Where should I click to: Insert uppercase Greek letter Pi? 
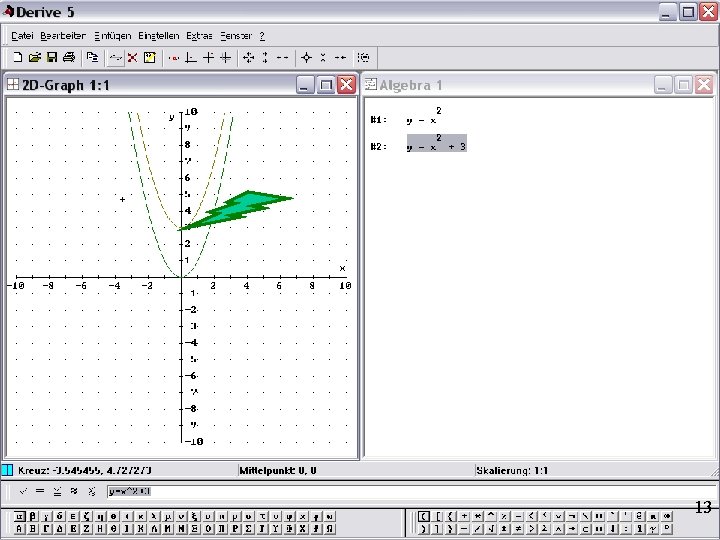pyautogui.click(x=221, y=529)
